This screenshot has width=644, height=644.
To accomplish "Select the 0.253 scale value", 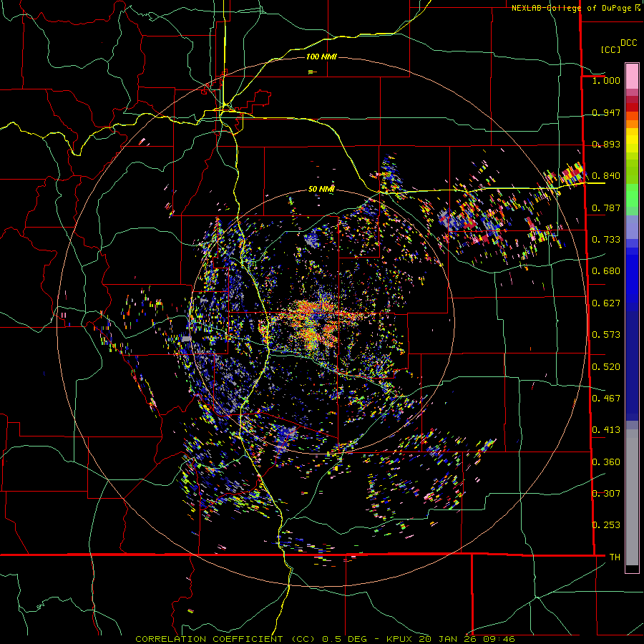I will (606, 525).
